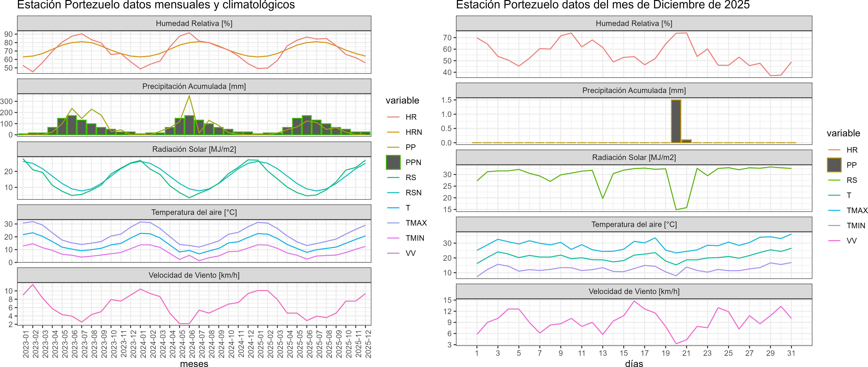Image resolution: width=868 pixels, height=367 pixels.
Task: Click the day 31 x-axis tick label
Action: click(791, 353)
